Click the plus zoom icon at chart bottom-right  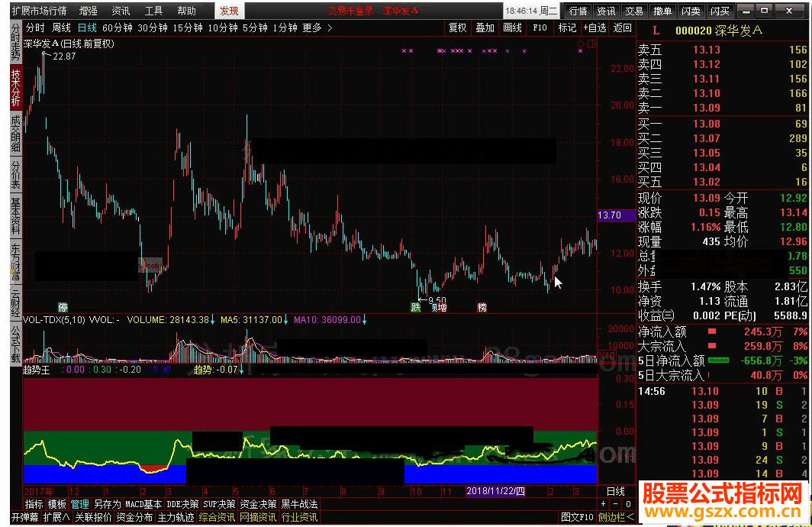coord(604,503)
